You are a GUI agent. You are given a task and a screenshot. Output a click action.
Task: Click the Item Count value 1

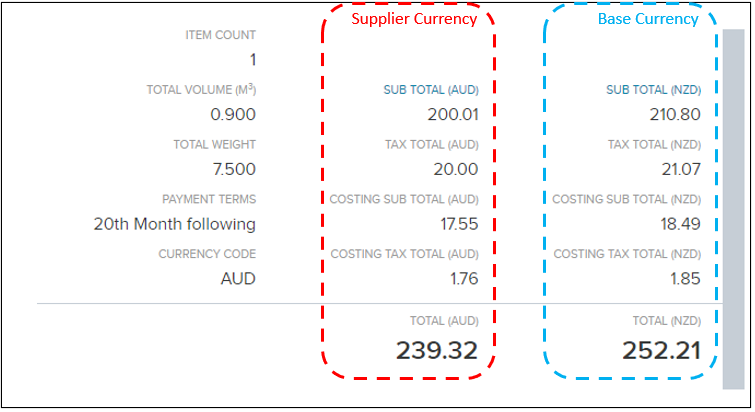tap(252, 60)
